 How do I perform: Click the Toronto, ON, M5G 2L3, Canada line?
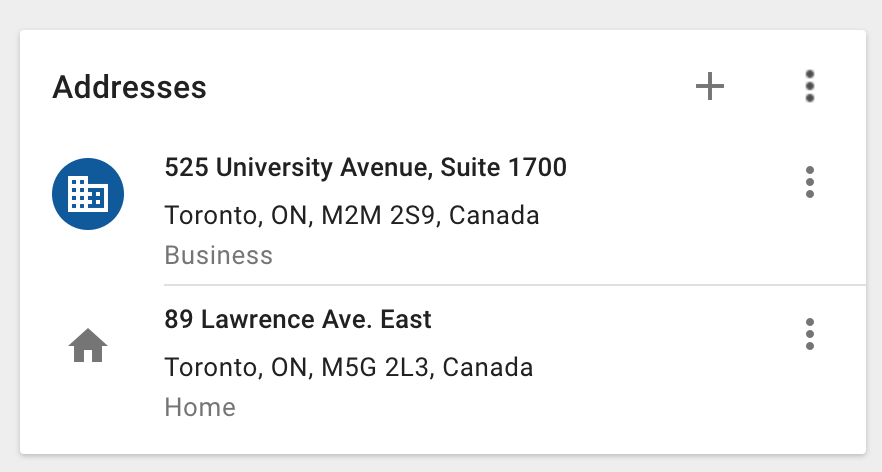point(348,367)
